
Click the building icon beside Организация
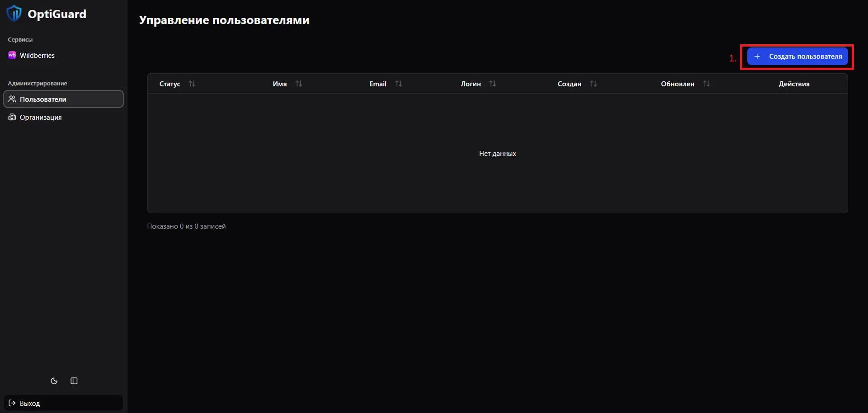tap(12, 117)
